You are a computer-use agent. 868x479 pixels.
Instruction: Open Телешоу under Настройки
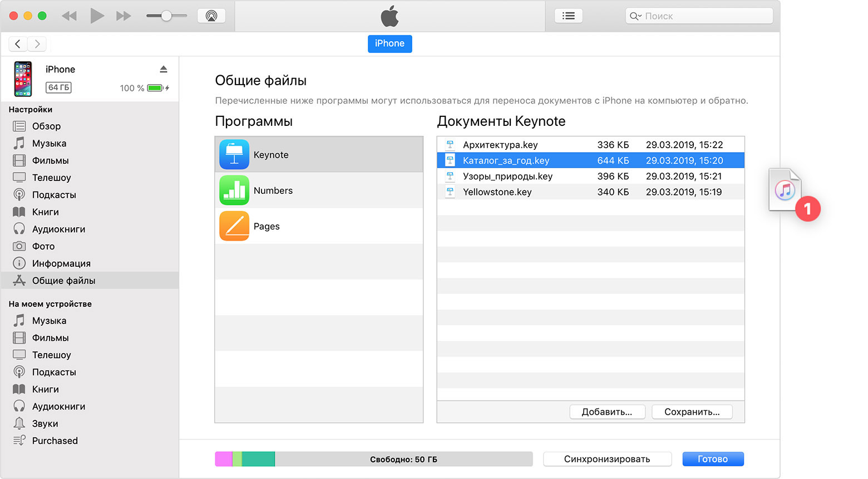90,178
